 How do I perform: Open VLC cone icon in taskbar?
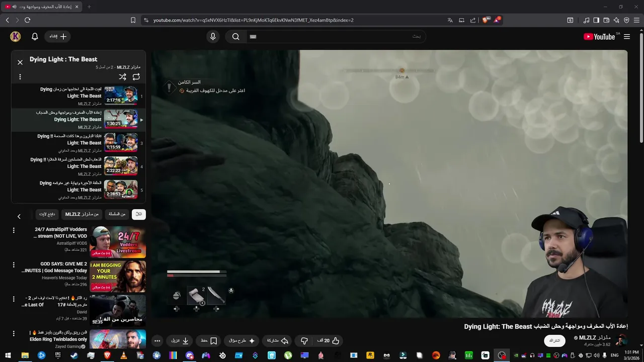point(123,355)
